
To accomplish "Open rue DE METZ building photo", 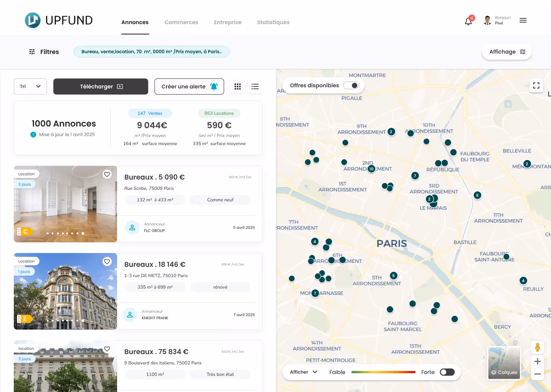I will click(x=65, y=291).
